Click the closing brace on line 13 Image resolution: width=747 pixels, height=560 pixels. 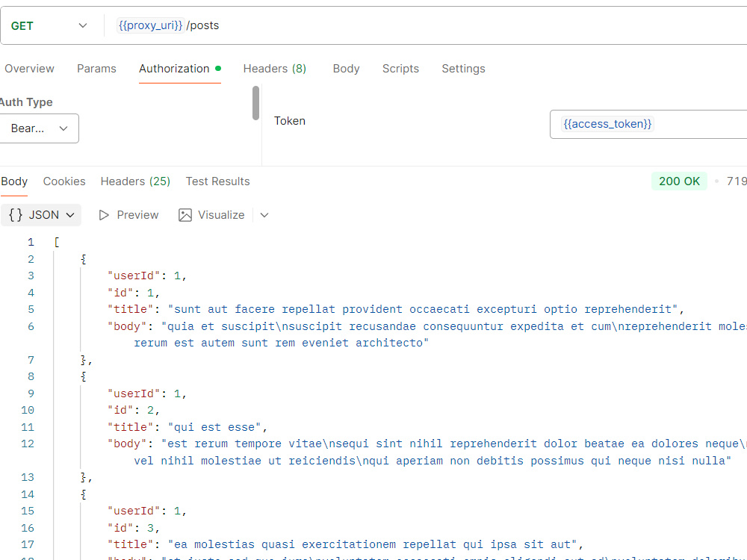point(84,478)
